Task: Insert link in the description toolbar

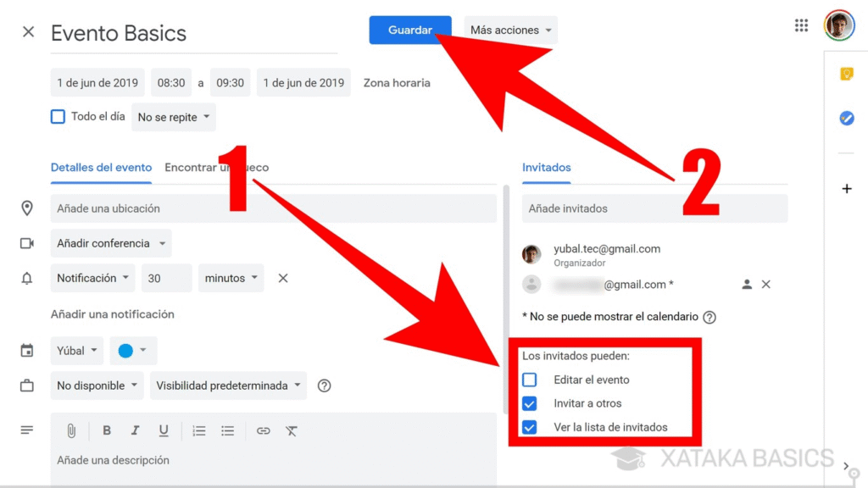Action: [x=264, y=430]
